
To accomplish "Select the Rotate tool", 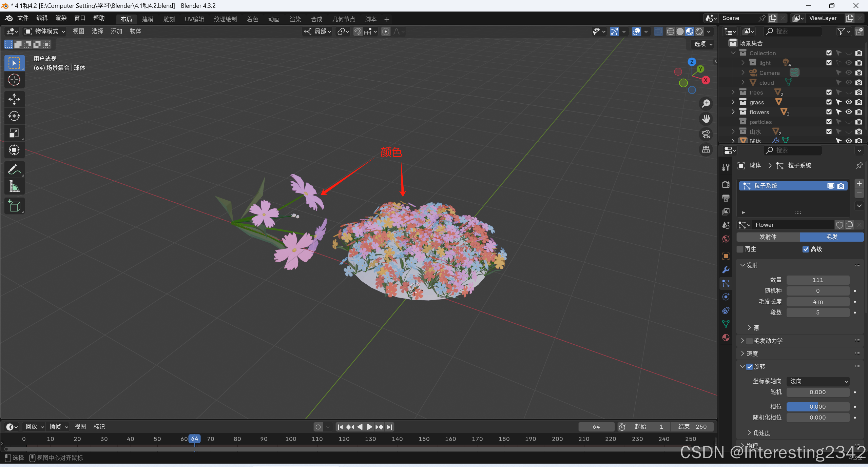I will [14, 116].
